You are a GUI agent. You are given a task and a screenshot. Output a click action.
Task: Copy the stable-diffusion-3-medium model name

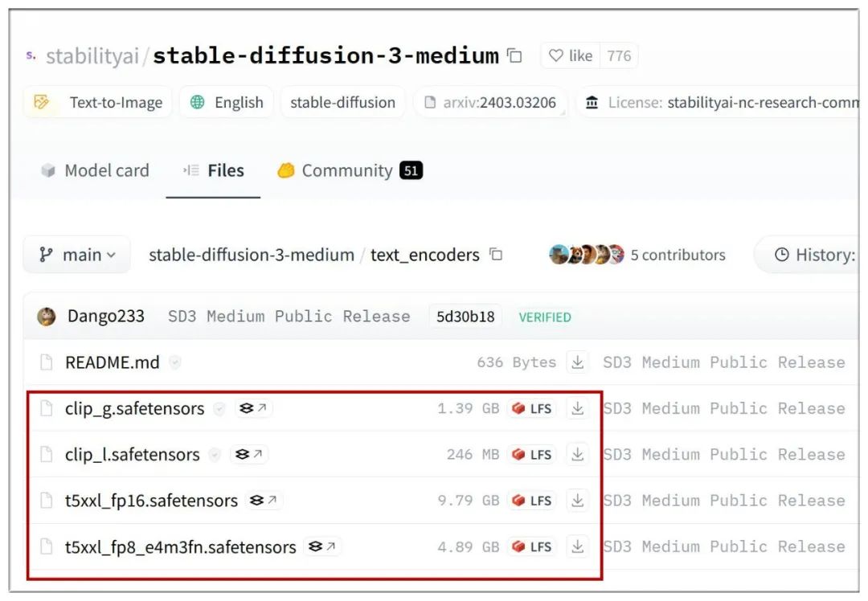515,55
